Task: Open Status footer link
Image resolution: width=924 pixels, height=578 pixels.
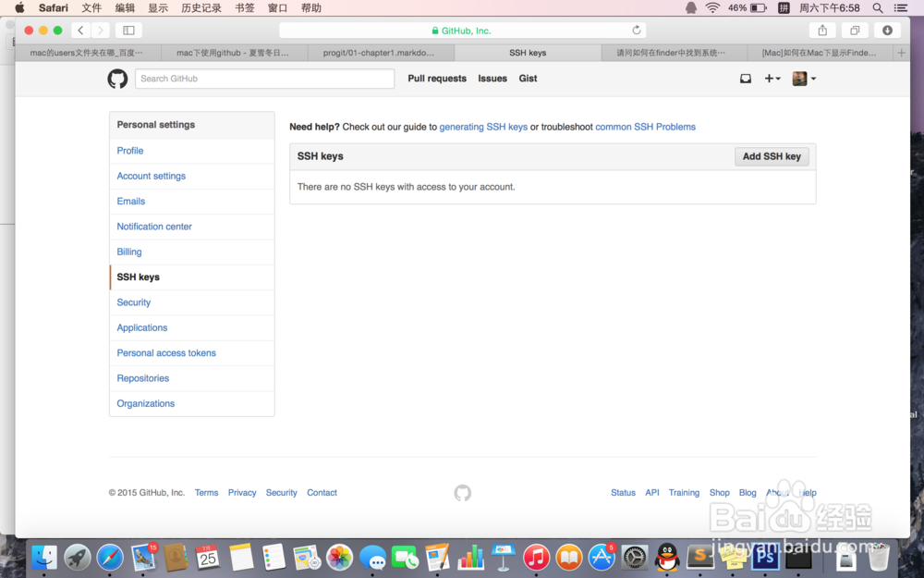Action: (x=623, y=493)
